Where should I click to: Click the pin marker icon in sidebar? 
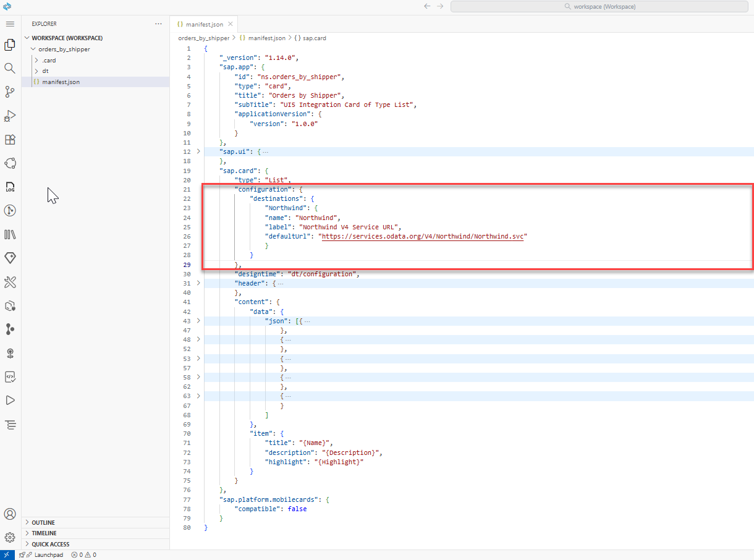pos(10,353)
